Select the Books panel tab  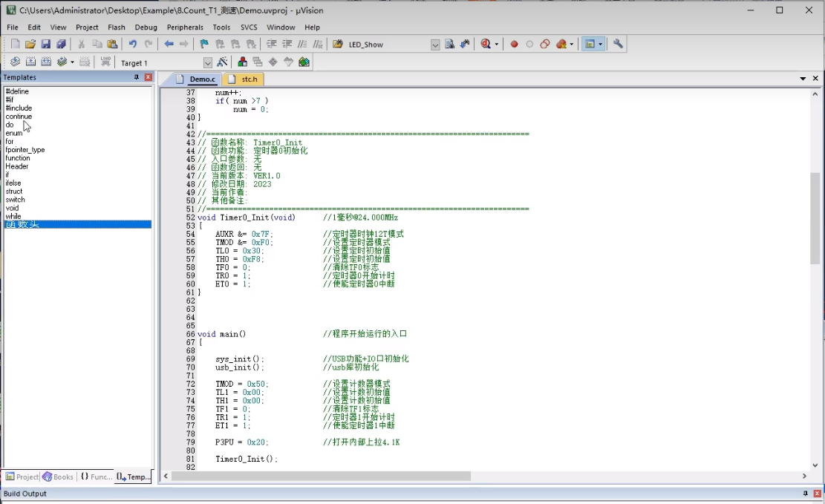(x=59, y=477)
